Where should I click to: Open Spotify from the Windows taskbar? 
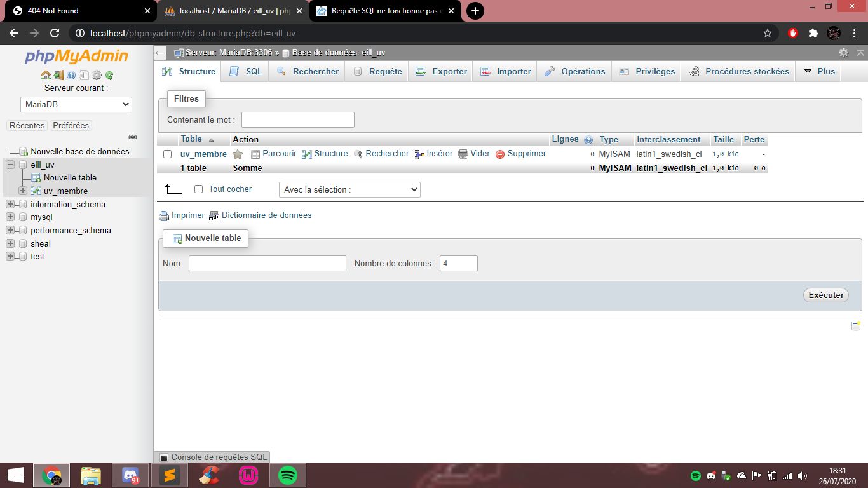[x=288, y=475]
